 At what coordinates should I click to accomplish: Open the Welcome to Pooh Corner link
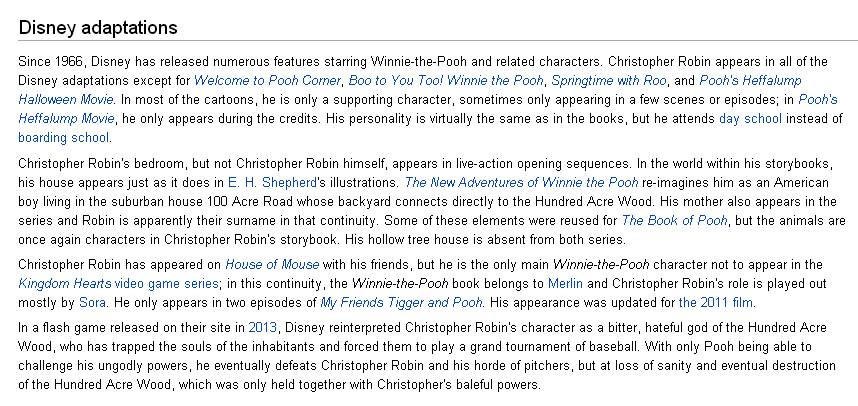tap(267, 81)
